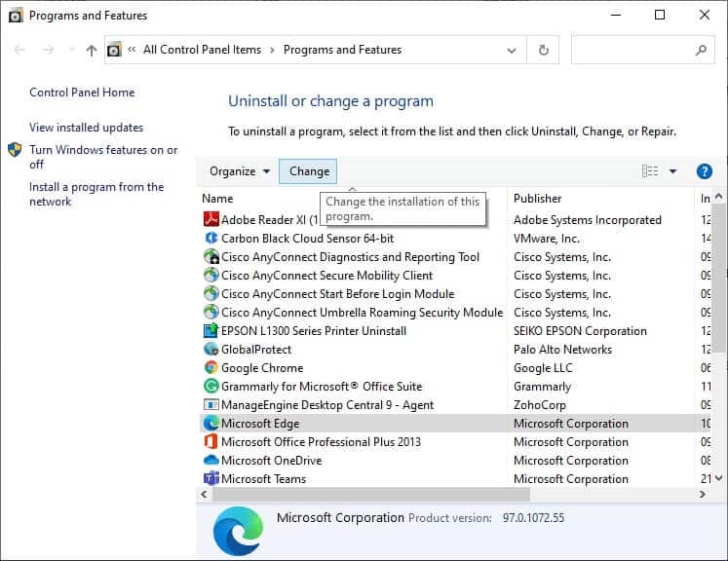Click the All Control Panel Items breadcrumb
This screenshot has height=561, width=728.
click(202, 50)
